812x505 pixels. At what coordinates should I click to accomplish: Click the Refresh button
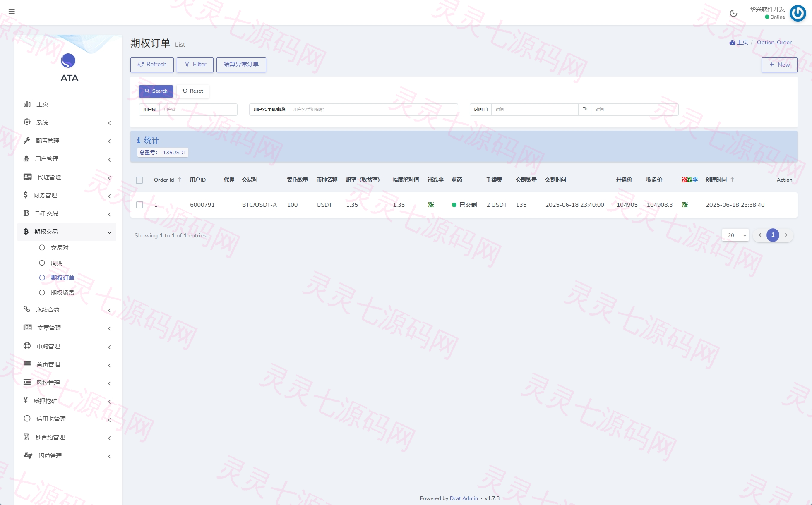tap(152, 65)
